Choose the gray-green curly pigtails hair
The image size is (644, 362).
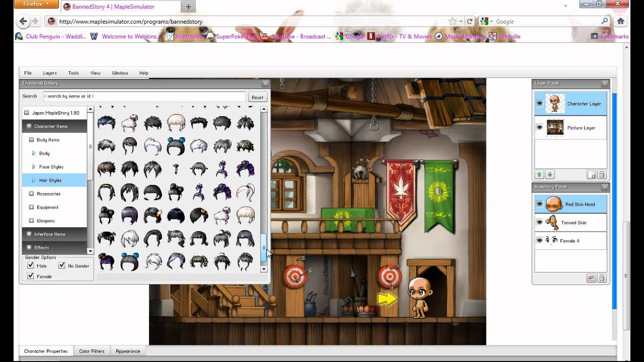pos(199,261)
